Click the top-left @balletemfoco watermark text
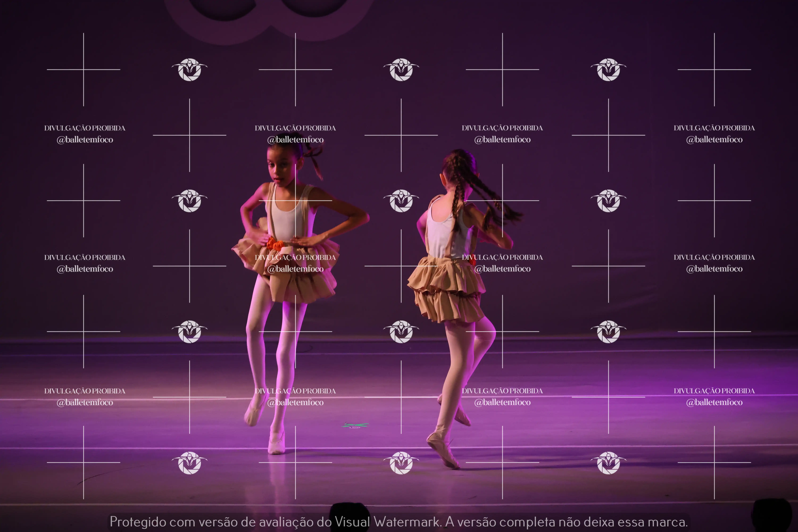The image size is (798, 532). [x=85, y=139]
